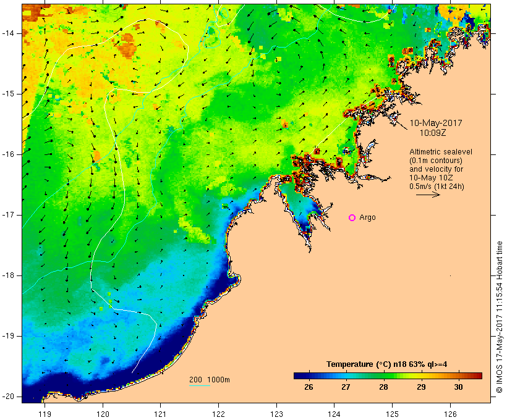Click the IMOS copyright timestamp vertical text
The width and height of the screenshot is (507, 420).
[x=500, y=317]
